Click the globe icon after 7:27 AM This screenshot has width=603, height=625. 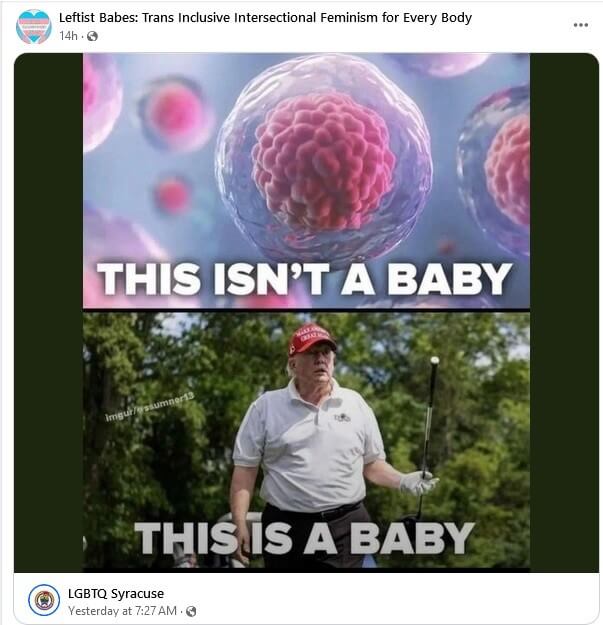pyautogui.click(x=191, y=611)
